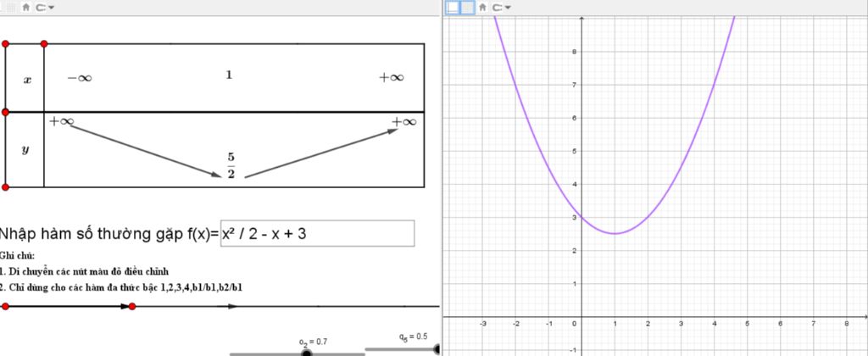Click the 'y' row header in table
The image size is (868, 356).
(x=25, y=150)
